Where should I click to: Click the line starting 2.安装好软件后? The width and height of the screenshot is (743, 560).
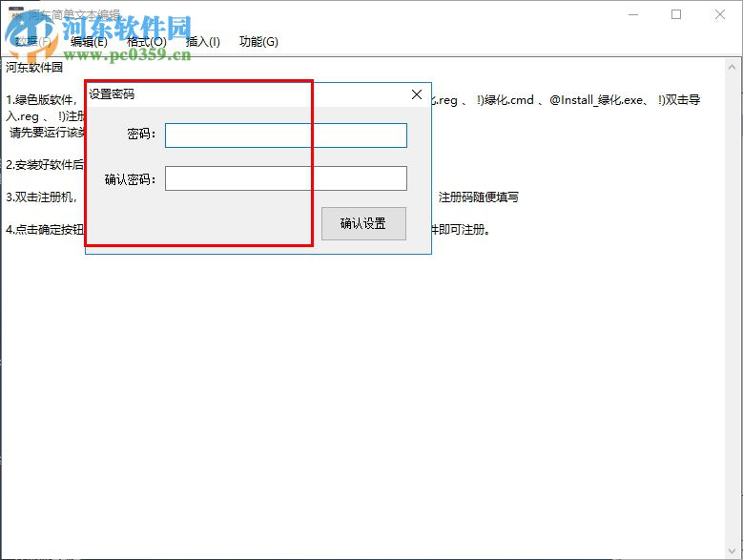(45, 165)
